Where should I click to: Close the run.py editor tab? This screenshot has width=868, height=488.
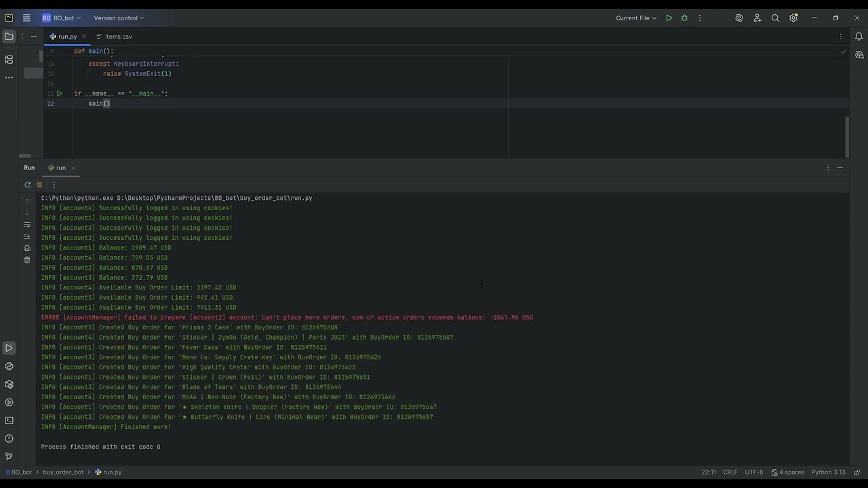(x=84, y=37)
